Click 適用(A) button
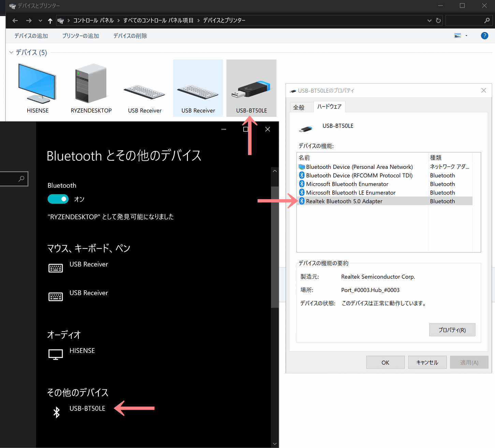495x448 pixels. click(x=469, y=362)
